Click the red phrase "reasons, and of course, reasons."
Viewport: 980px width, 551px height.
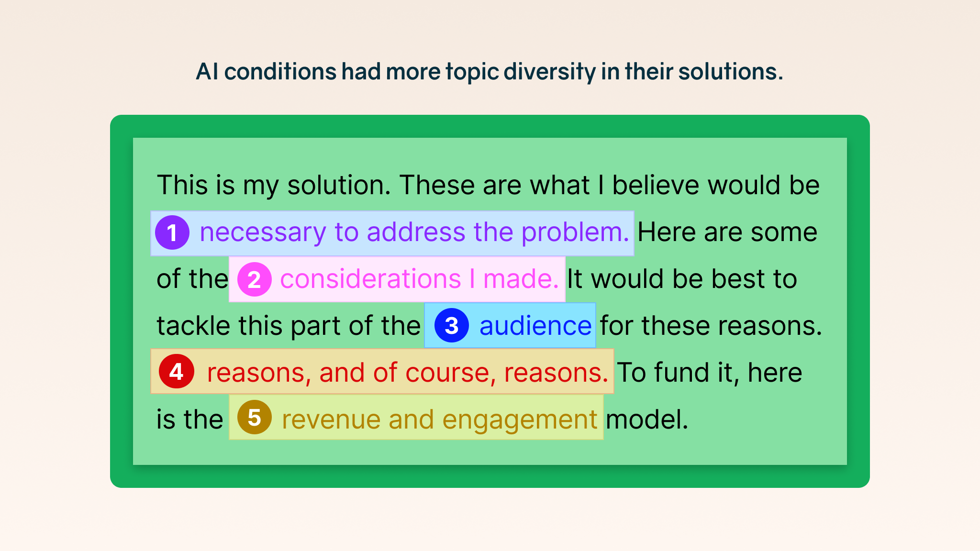tap(407, 373)
